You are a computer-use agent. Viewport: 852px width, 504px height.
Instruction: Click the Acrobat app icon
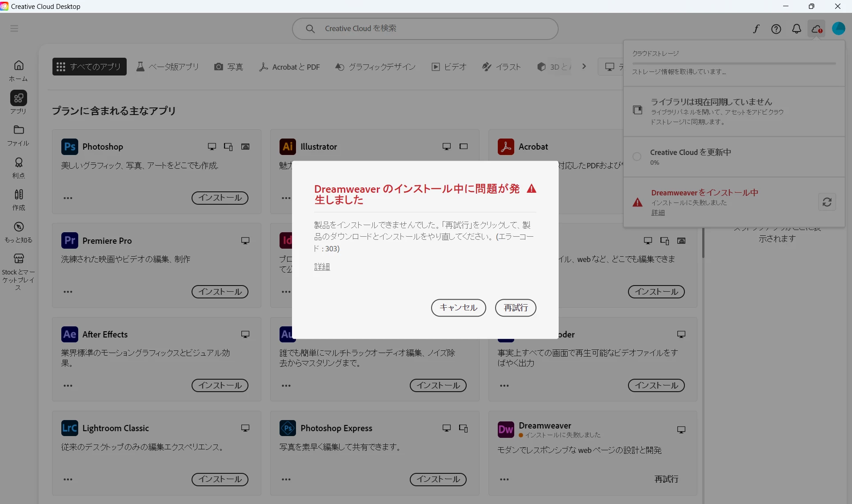click(x=506, y=147)
